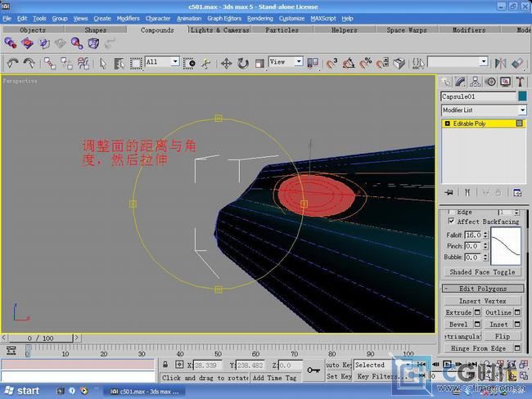Image resolution: width=532 pixels, height=399 pixels.
Task: Switch to Lights & Cameras tab
Action: point(220,29)
